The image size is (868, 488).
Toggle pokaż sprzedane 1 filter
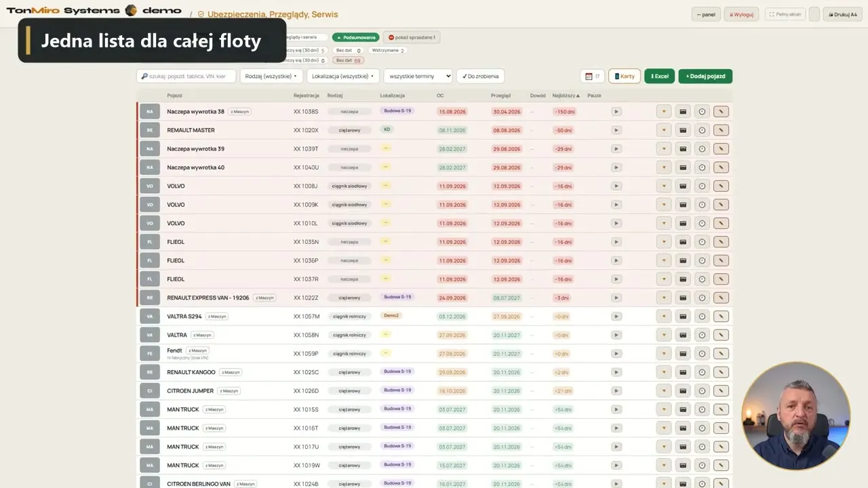(411, 37)
